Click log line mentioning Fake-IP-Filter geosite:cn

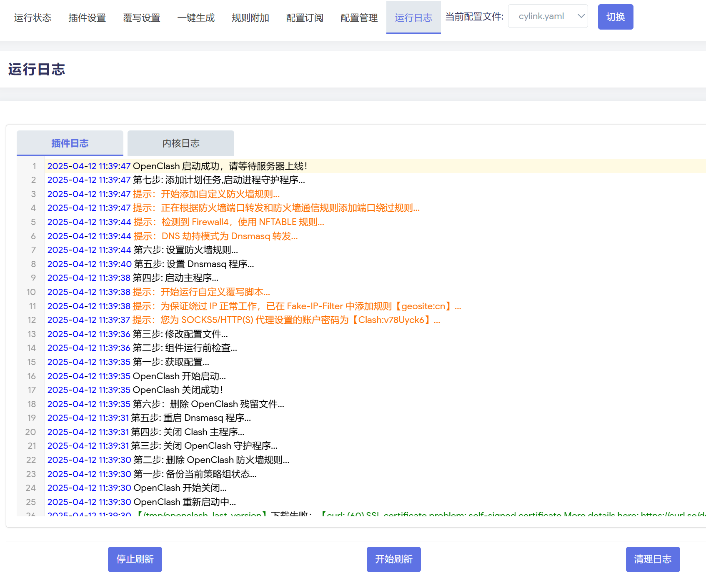(254, 306)
